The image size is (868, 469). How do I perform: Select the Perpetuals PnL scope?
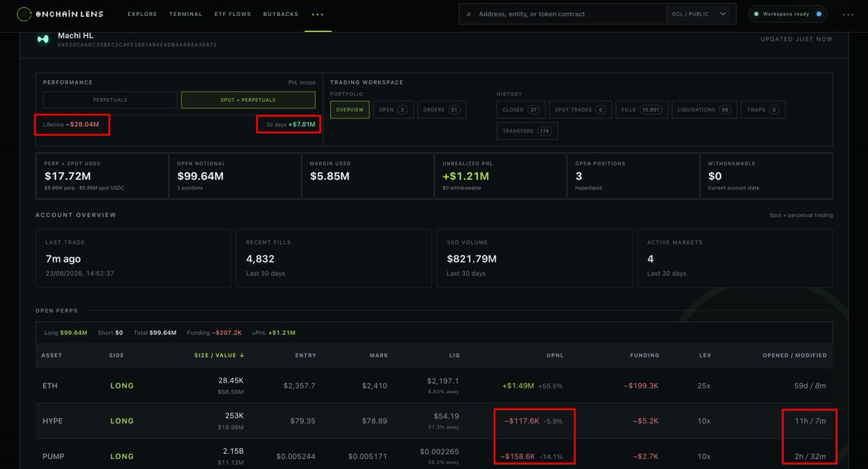pyautogui.click(x=110, y=100)
